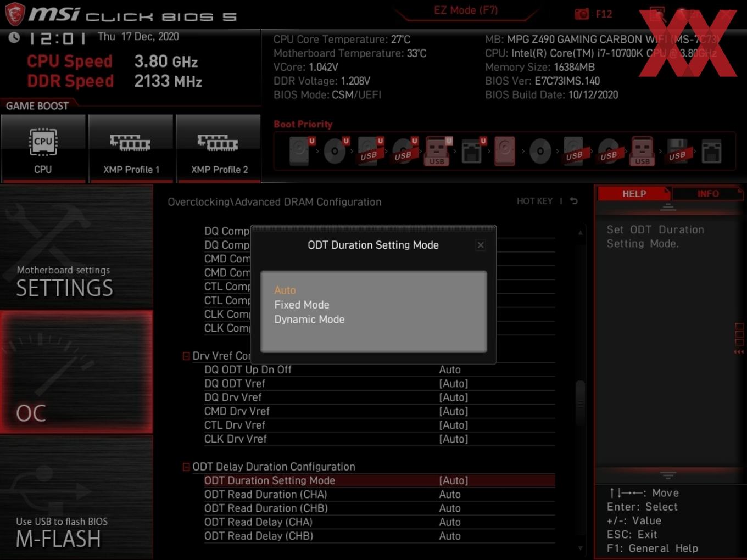The width and height of the screenshot is (747, 560).
Task: Select ODT Read Delay (CHA) row
Action: click(379, 522)
